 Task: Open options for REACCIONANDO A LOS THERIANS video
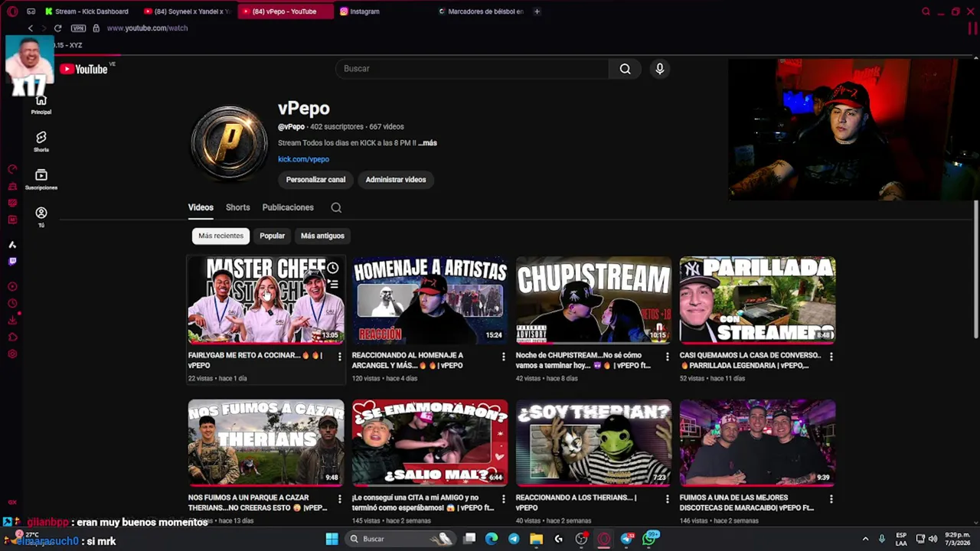668,499
